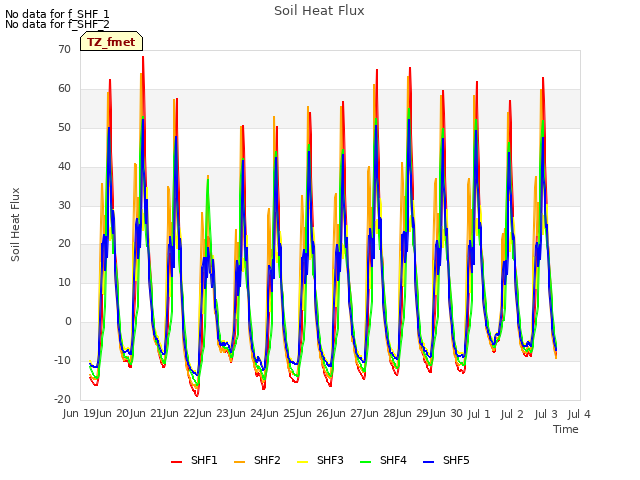Click the red SHF1 legend color marker
Viewport: 640px width, 480px height.
[176, 462]
